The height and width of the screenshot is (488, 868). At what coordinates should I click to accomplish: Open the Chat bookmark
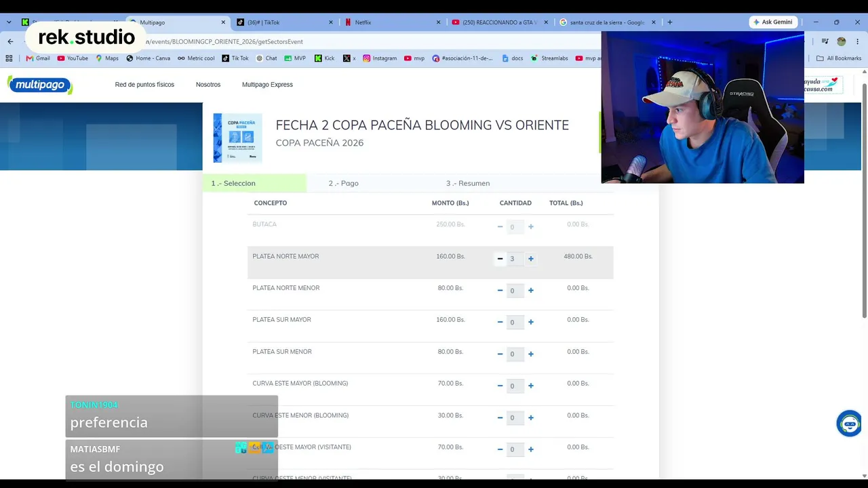click(267, 58)
